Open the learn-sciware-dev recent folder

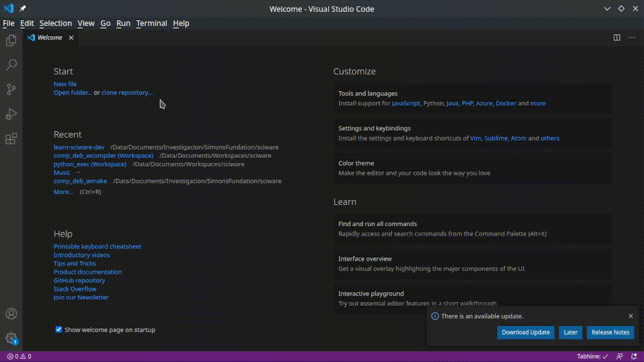[x=79, y=147]
